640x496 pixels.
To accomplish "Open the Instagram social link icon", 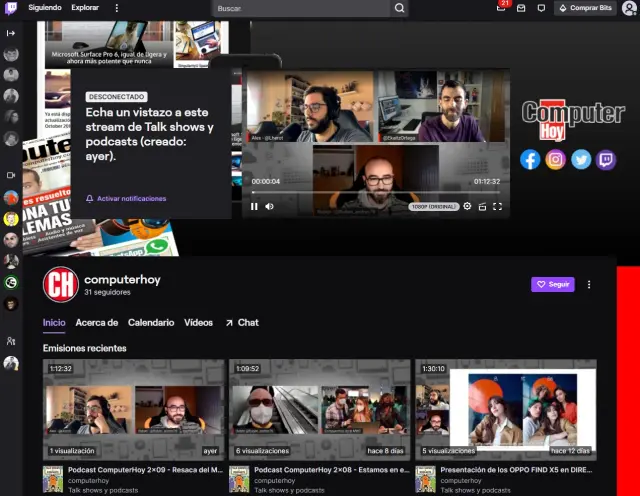I will (x=555, y=159).
